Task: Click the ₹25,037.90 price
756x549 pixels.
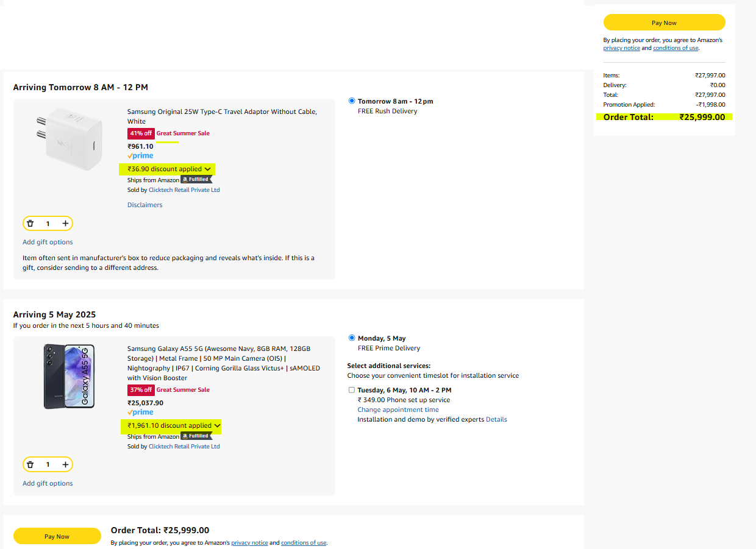Action: point(145,403)
